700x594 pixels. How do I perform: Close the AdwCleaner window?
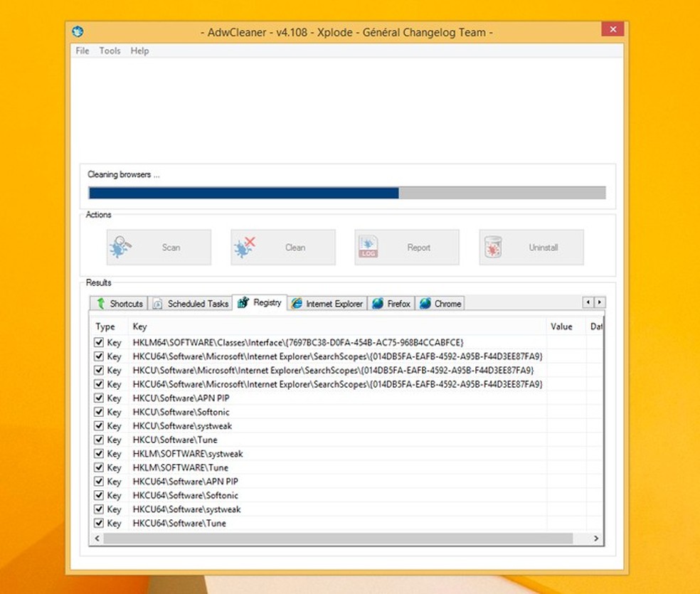click(612, 29)
